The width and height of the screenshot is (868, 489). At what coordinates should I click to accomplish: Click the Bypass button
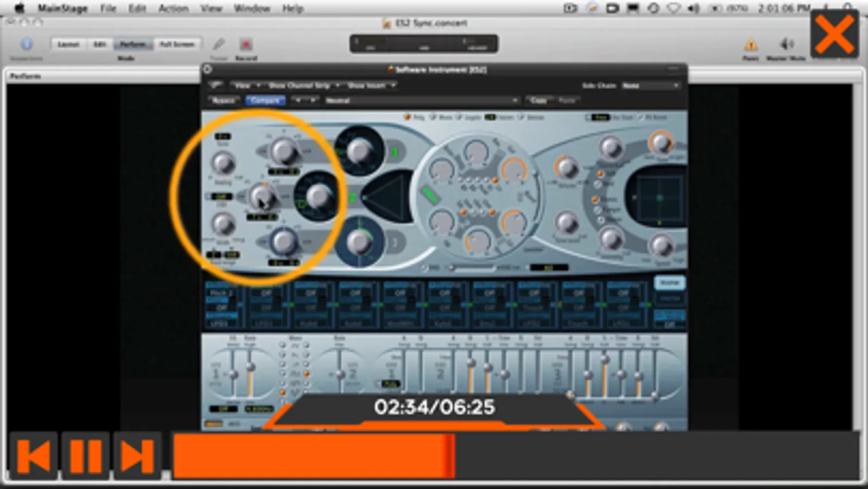[x=224, y=101]
